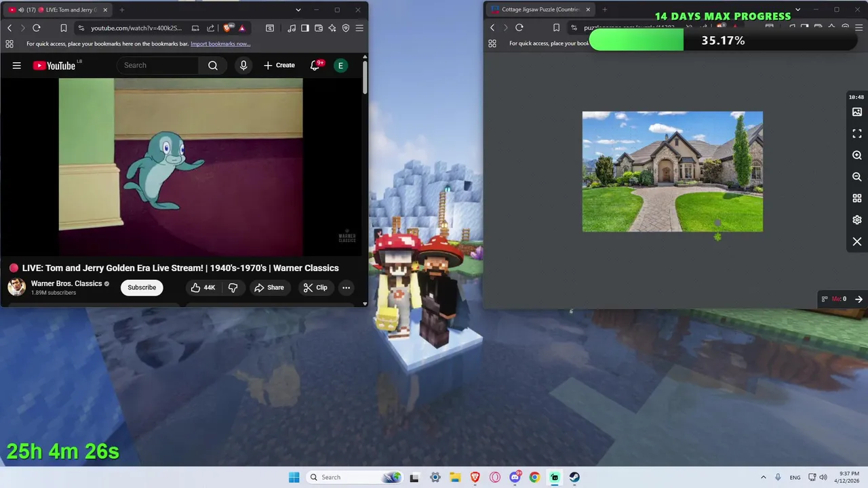Select the LIVE: Tom and Jerry tab
The image size is (868, 488).
57,9
